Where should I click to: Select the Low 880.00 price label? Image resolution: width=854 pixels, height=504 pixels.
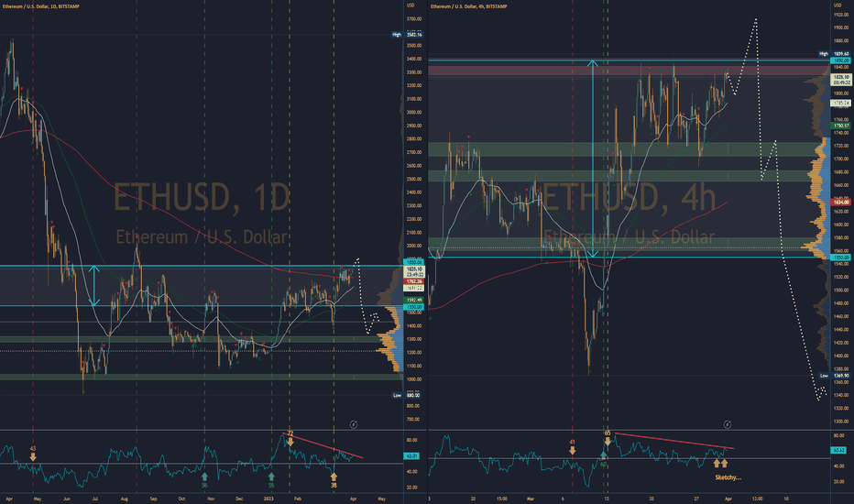click(x=407, y=395)
